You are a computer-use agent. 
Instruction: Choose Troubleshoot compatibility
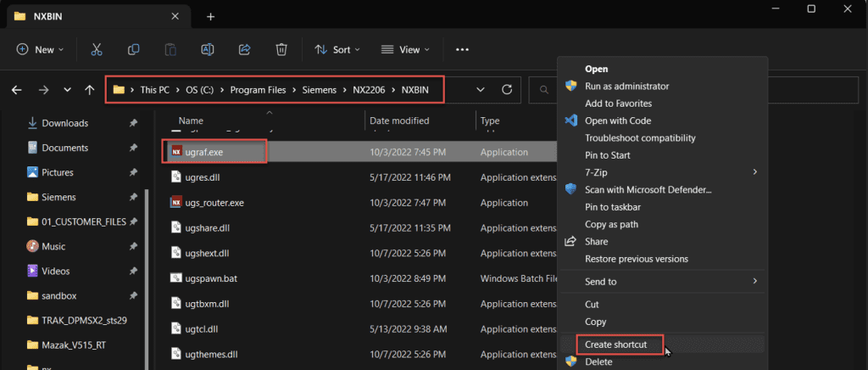point(640,138)
